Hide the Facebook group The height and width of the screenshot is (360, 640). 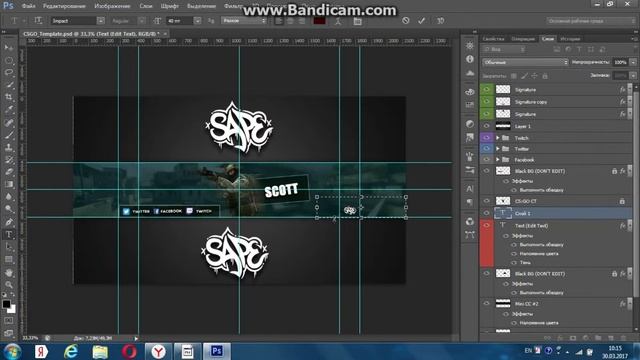click(x=487, y=160)
